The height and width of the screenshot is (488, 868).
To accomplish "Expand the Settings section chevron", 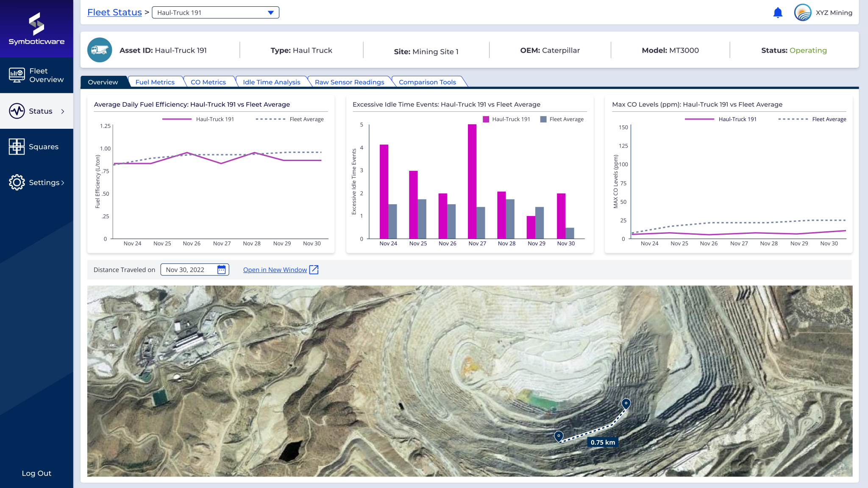I will [x=63, y=182].
